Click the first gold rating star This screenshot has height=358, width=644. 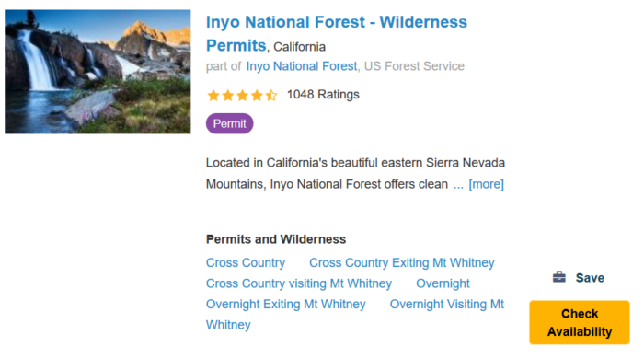click(213, 96)
